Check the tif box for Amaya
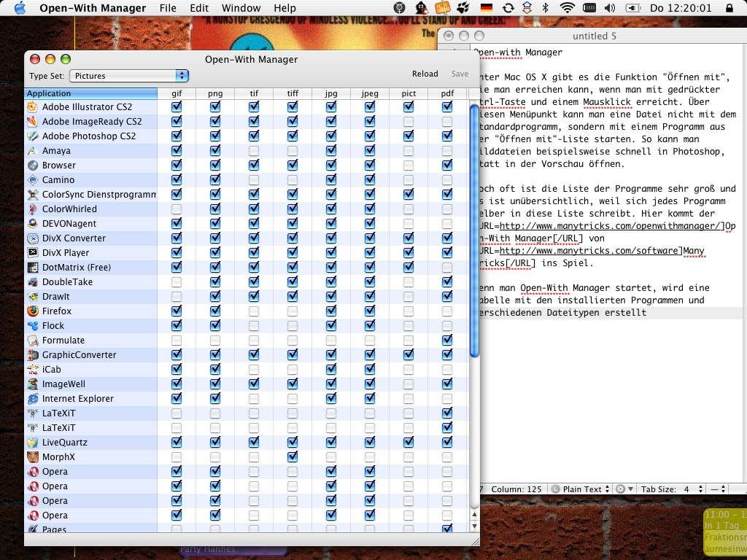Image resolution: width=747 pixels, height=560 pixels. 254,150
